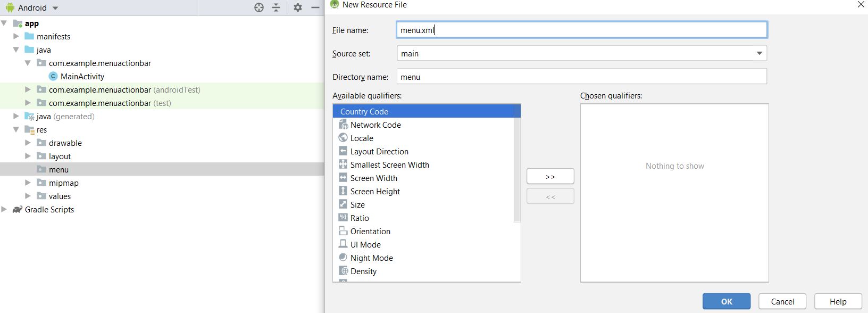Click the locate/scroll-from-source target icon
Viewport: 868px width, 313px height.
pyautogui.click(x=259, y=7)
